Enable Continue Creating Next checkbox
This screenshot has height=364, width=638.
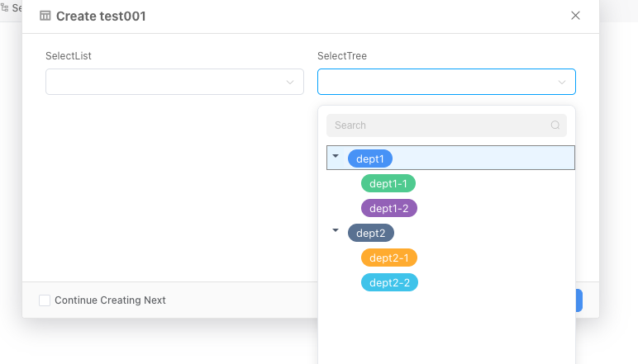point(45,300)
